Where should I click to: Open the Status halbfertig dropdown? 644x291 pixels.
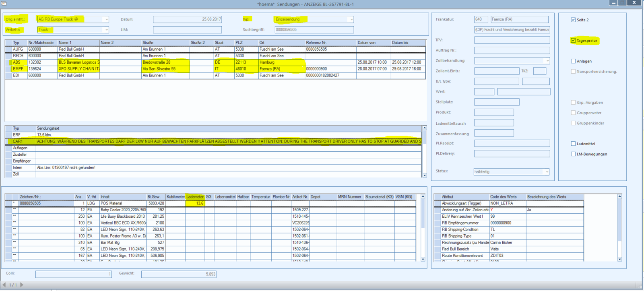pyautogui.click(x=547, y=172)
